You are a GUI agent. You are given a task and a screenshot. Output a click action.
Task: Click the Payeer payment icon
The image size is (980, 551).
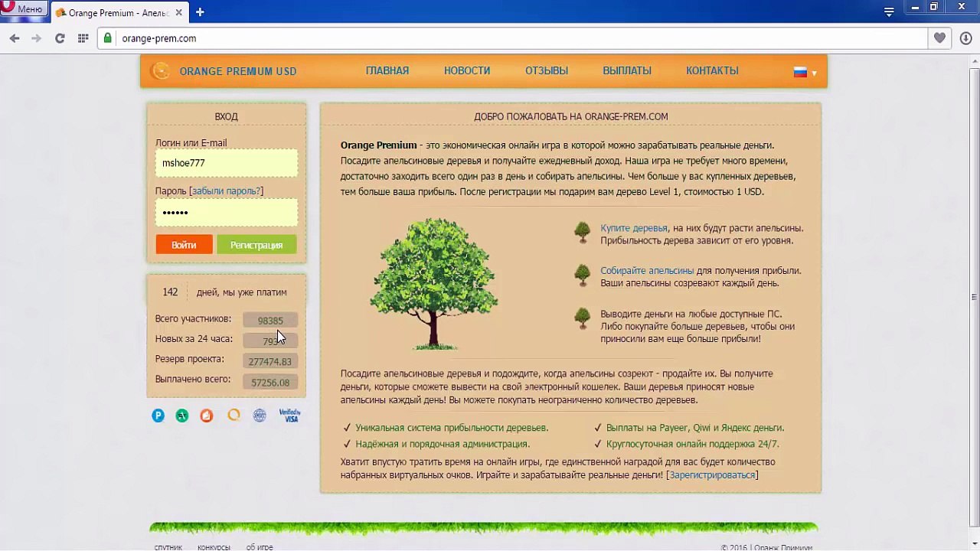158,416
